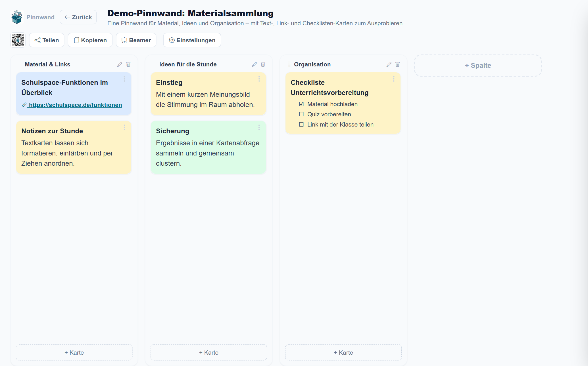Click the Ideen für die Stunde title

[x=188, y=64]
